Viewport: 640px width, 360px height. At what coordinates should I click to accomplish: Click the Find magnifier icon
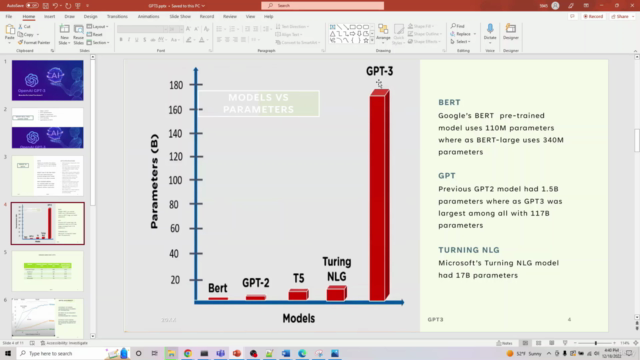tap(458, 26)
